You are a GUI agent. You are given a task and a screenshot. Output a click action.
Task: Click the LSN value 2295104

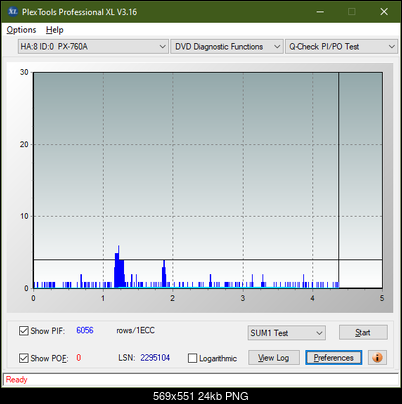[155, 358]
